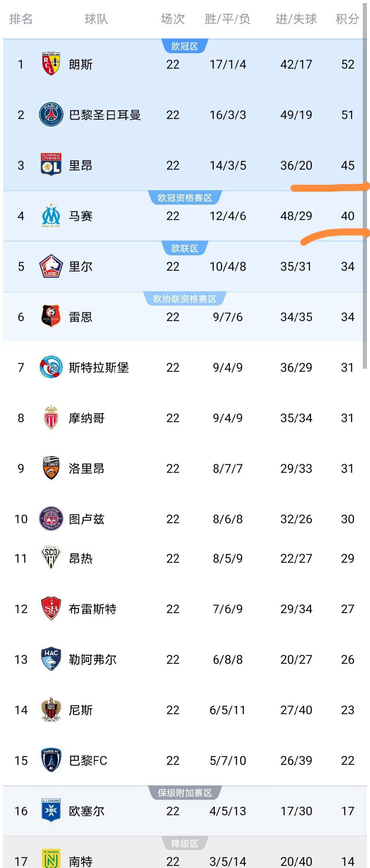Open the AS Monaco badge
This screenshot has height=868, width=370.
[51, 418]
